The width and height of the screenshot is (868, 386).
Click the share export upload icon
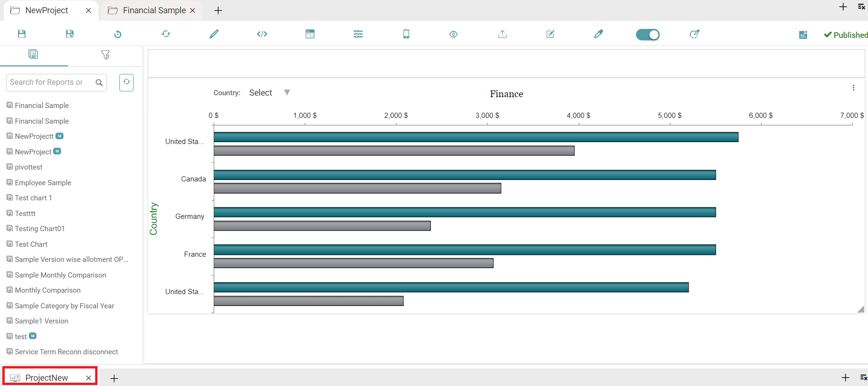pyautogui.click(x=502, y=34)
